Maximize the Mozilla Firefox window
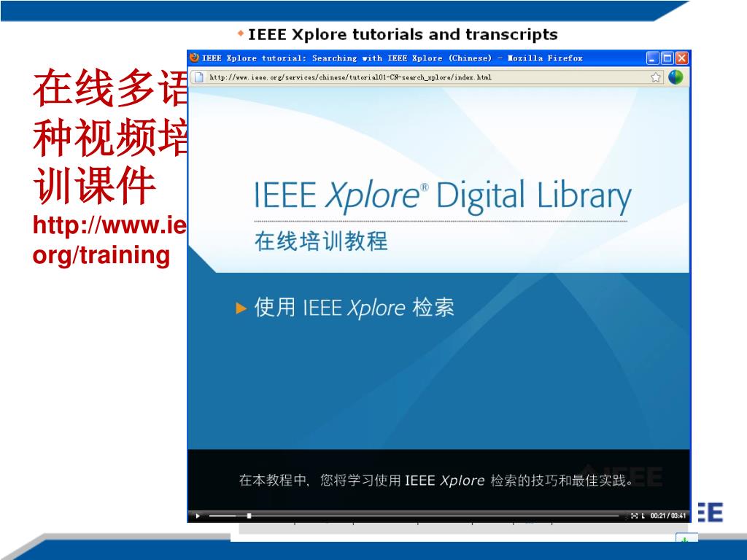Screen dimensions: 747x560 click(x=667, y=58)
